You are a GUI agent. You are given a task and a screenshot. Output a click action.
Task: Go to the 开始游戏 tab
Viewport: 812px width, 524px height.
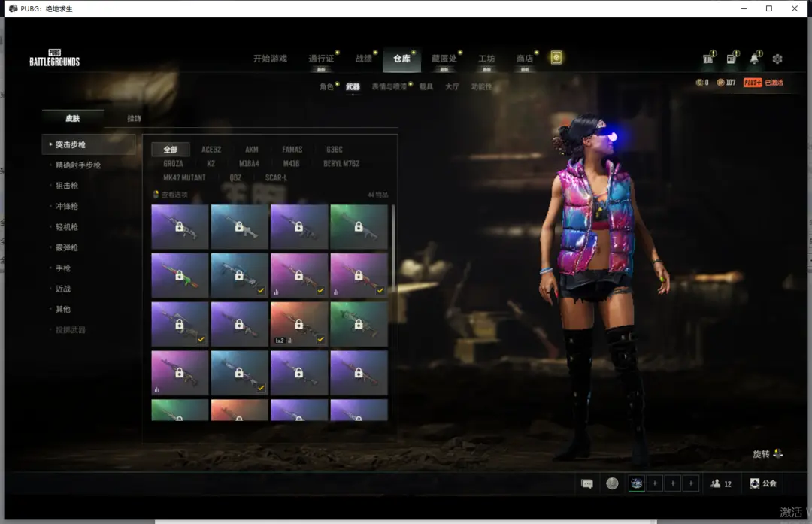pos(270,59)
